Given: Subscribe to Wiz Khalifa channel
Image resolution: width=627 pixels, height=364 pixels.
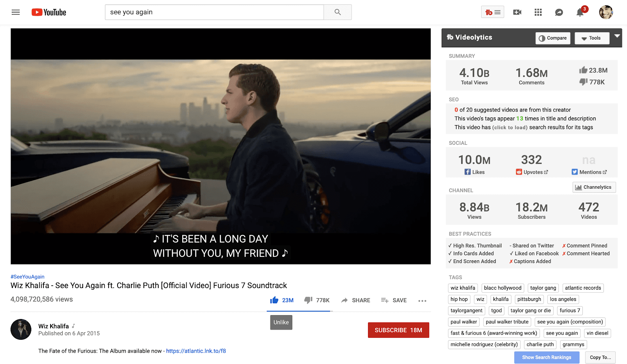Looking at the screenshot, I should 399,330.
